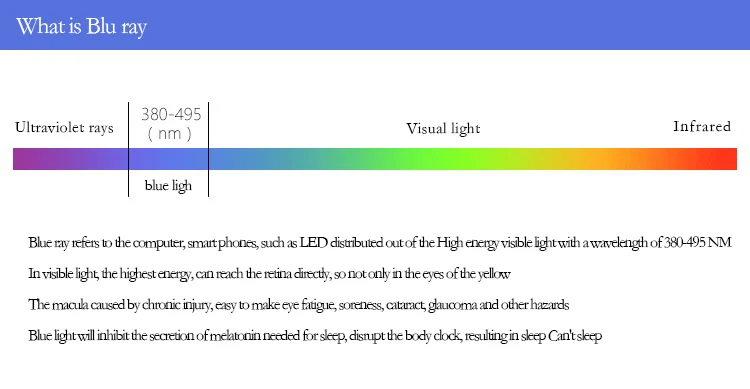The width and height of the screenshot is (750, 389).
Task: Click the '( nm )' unit label
Action: coord(169,133)
